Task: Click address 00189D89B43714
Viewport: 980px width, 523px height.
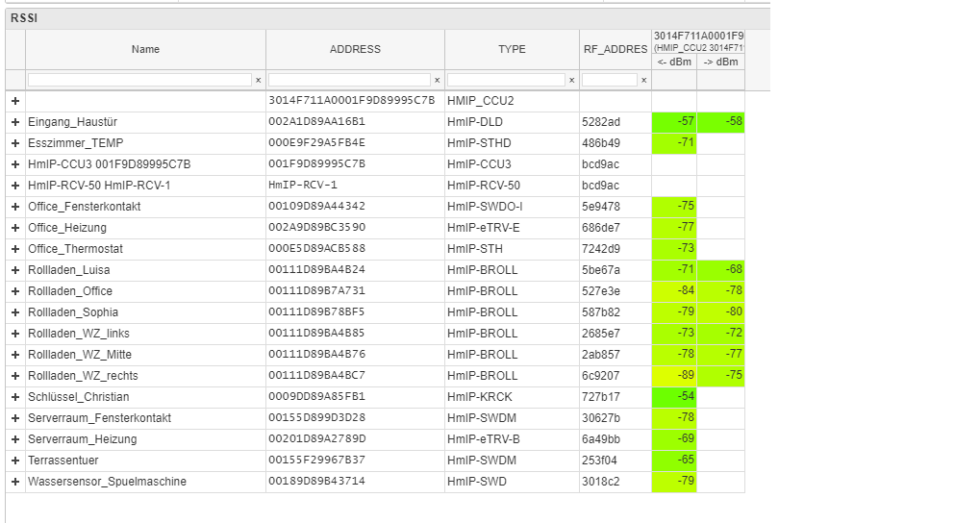Action: (x=316, y=481)
